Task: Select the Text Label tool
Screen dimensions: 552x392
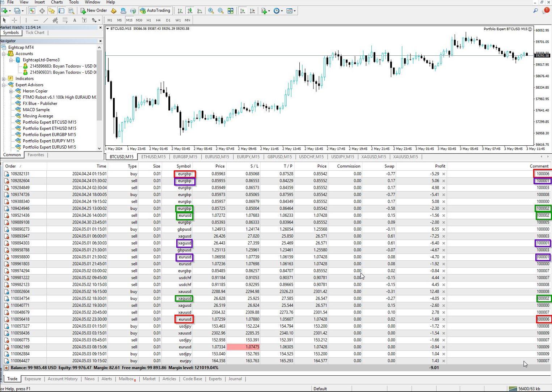Action: coord(84,20)
